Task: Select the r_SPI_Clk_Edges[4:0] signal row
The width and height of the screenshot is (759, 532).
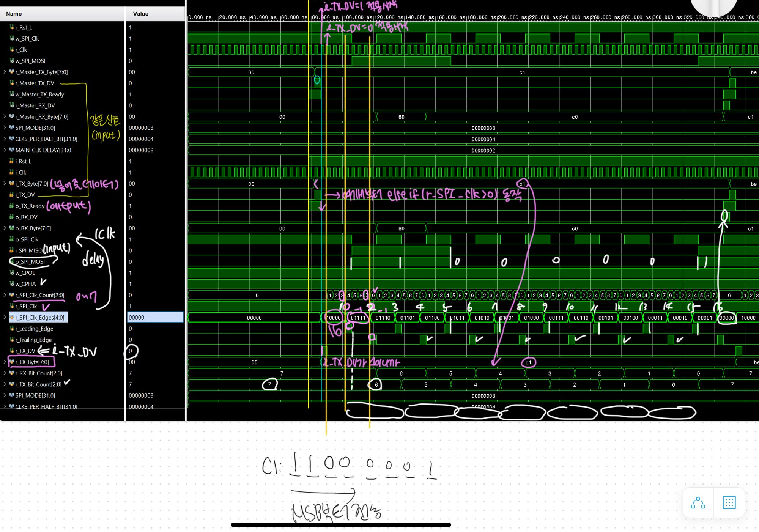Action: click(x=39, y=317)
